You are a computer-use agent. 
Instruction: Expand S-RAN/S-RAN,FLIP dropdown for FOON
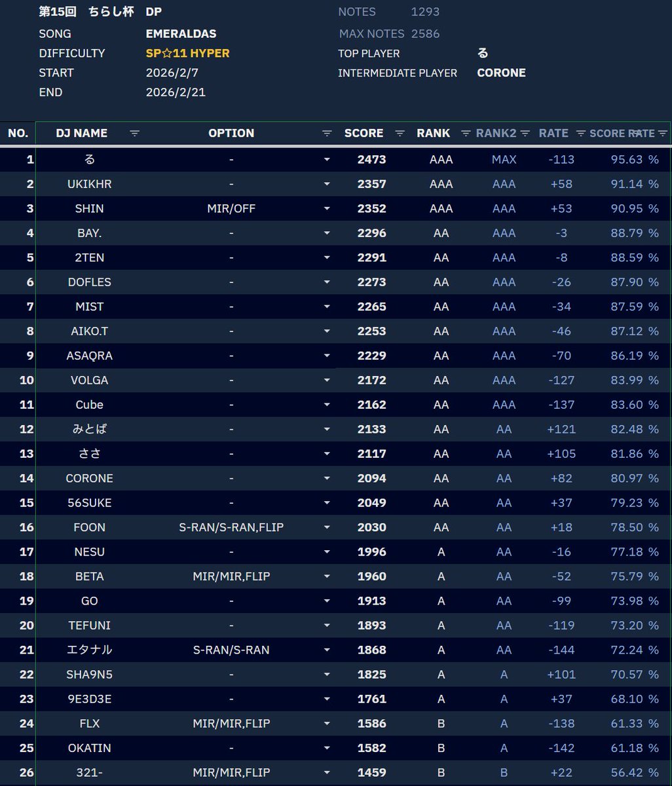pos(327,527)
